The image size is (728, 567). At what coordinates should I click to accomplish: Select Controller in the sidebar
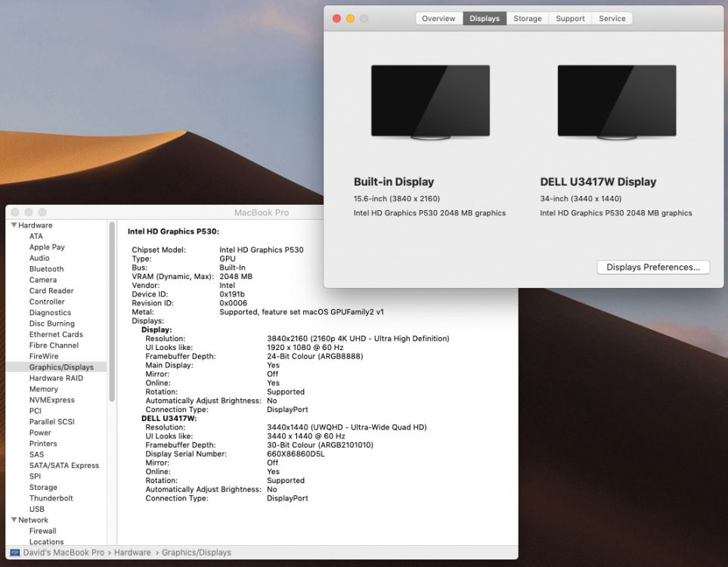[47, 302]
